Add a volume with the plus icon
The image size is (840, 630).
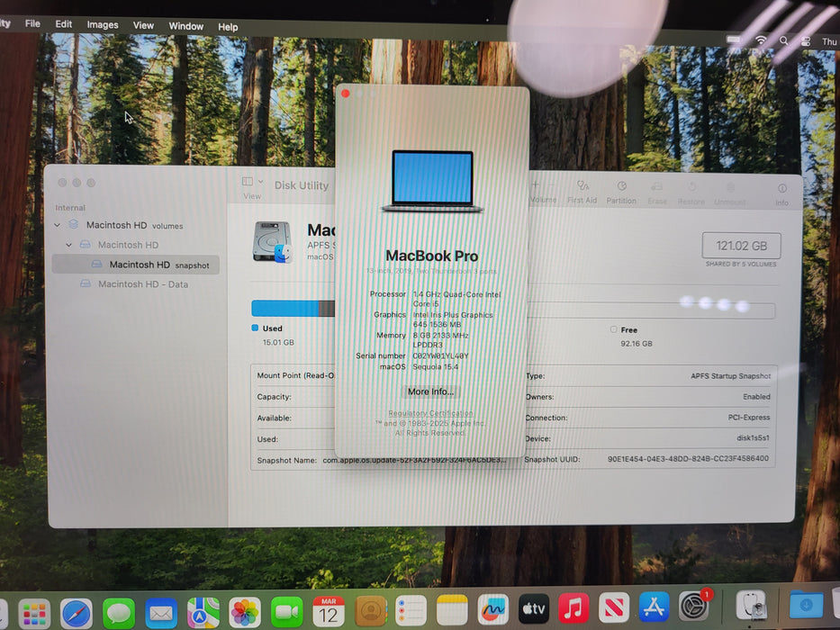(535, 185)
